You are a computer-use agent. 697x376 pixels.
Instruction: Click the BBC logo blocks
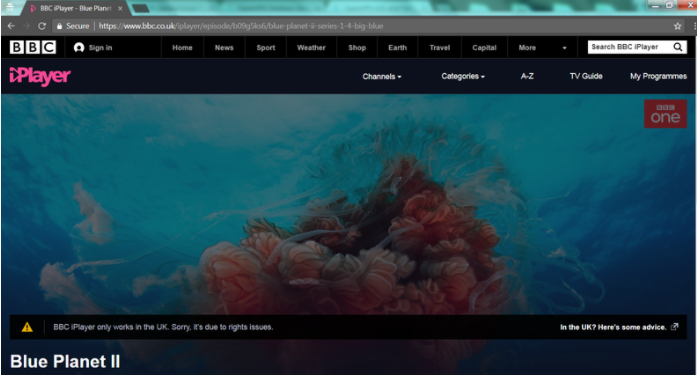tap(33, 47)
